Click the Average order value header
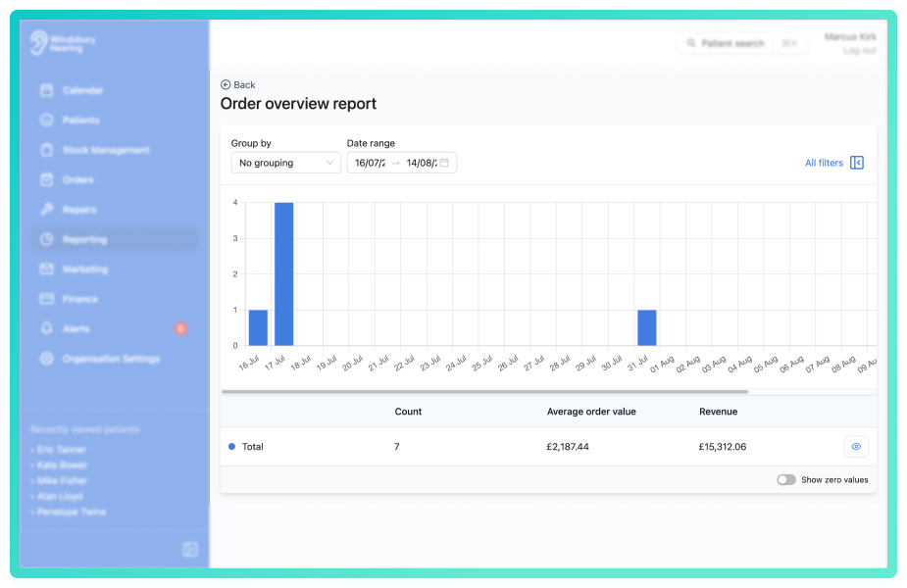The height and width of the screenshot is (588, 907). [591, 412]
